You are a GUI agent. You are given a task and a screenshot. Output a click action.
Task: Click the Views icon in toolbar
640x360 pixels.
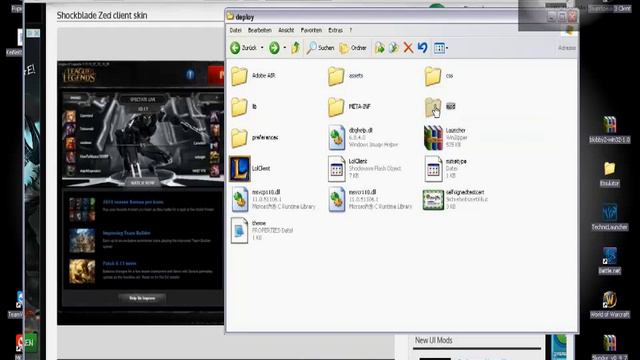tap(439, 48)
